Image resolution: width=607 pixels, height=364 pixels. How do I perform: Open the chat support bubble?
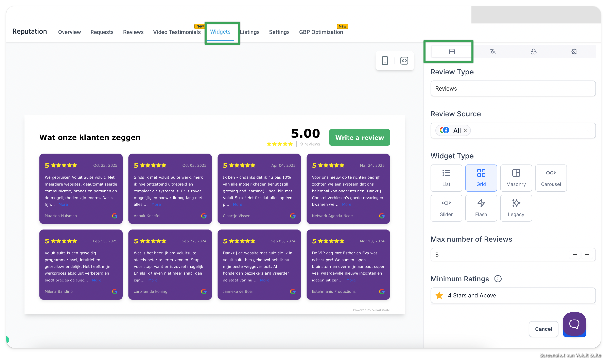574,324
